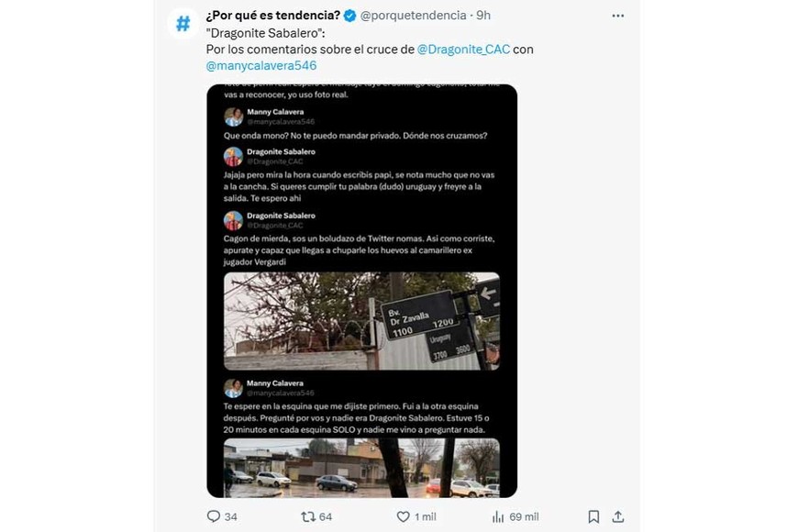Like the tweet with heart icon
798x532 pixels.
403,516
